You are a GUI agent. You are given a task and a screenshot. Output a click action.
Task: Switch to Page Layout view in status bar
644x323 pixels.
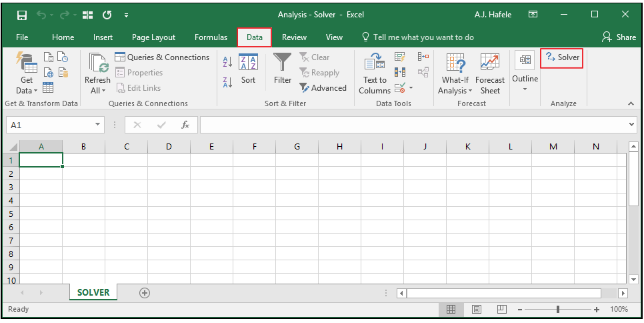tap(477, 310)
